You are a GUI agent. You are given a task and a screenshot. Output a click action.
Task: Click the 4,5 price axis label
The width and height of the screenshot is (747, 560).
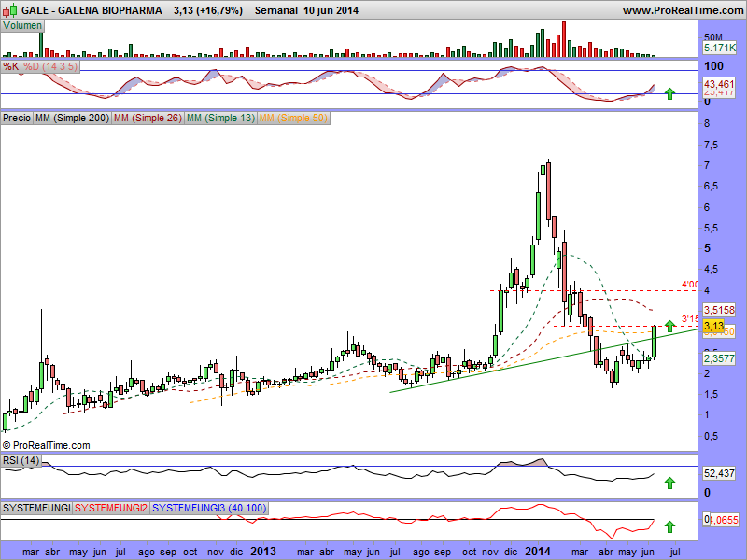pyautogui.click(x=712, y=270)
